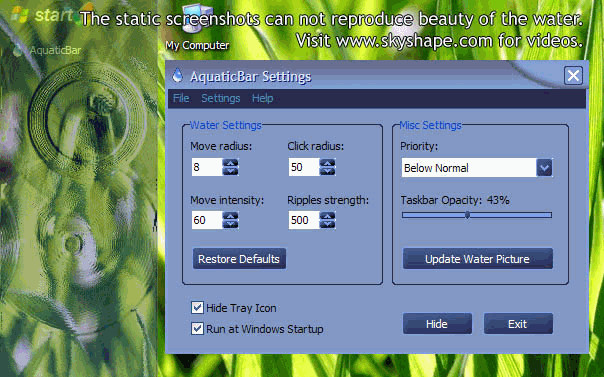
Task: Decrease the Move intensity value
Action: click(230, 224)
